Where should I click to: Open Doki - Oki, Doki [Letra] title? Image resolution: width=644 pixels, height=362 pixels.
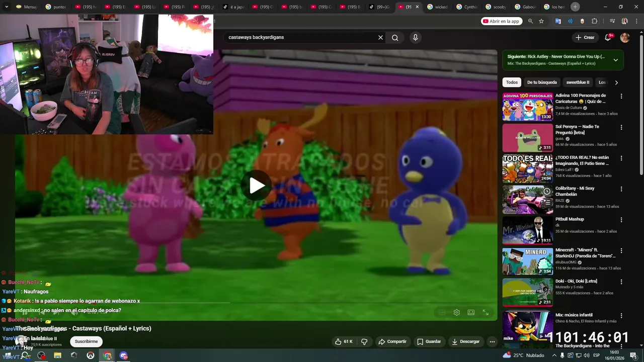coord(576,281)
